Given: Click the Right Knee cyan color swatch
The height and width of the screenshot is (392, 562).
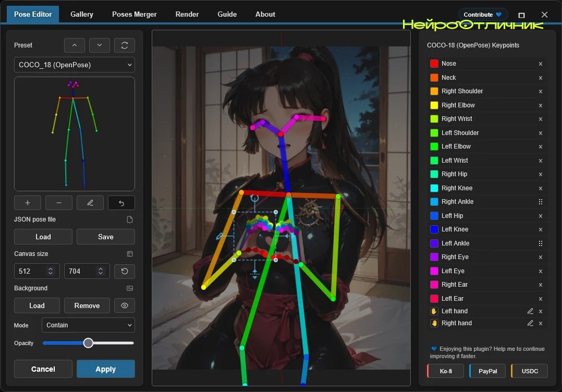Looking at the screenshot, I should [434, 188].
